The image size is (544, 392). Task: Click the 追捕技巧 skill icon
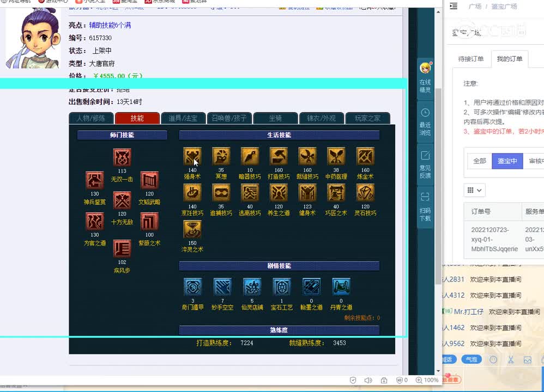pyautogui.click(x=221, y=192)
